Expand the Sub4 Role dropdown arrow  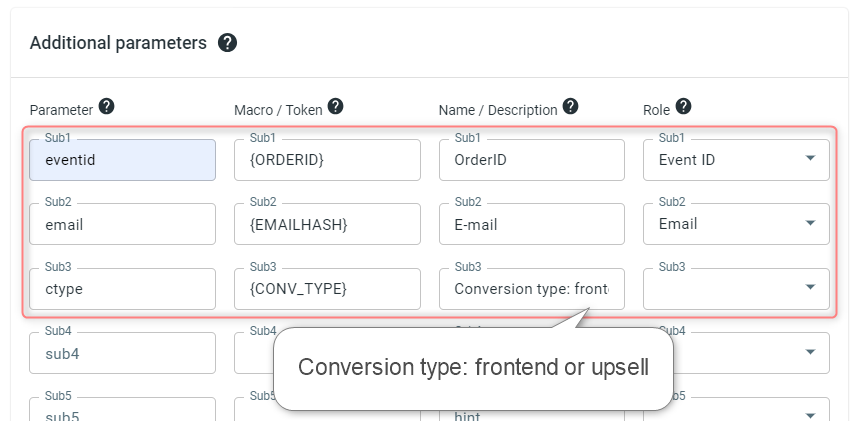(810, 352)
